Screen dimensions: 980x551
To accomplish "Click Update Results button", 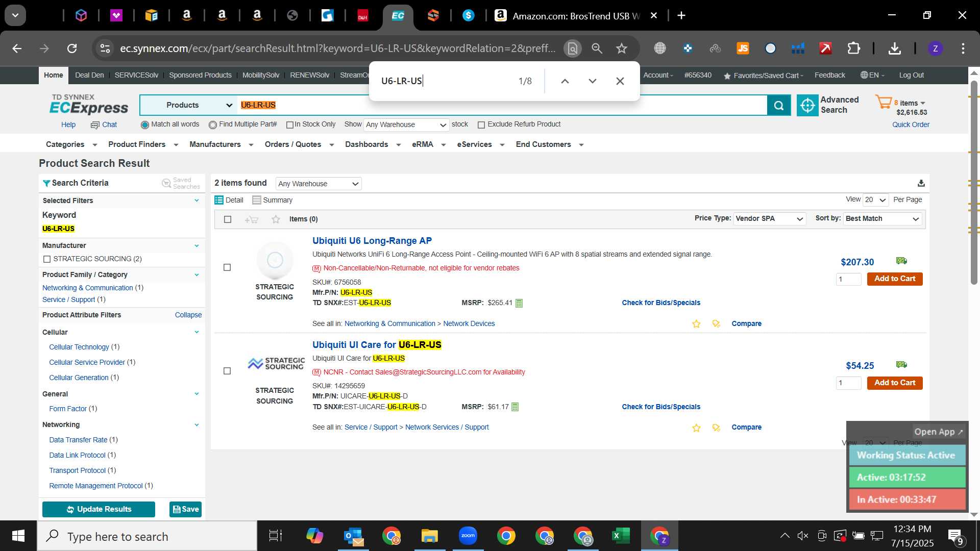I will coord(99,509).
